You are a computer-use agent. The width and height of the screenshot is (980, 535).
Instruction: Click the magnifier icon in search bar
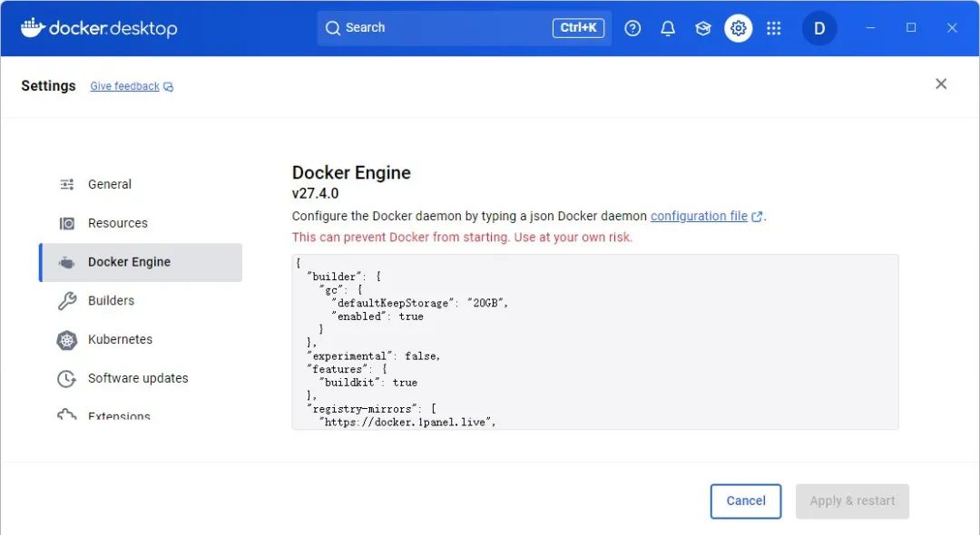[x=333, y=28]
